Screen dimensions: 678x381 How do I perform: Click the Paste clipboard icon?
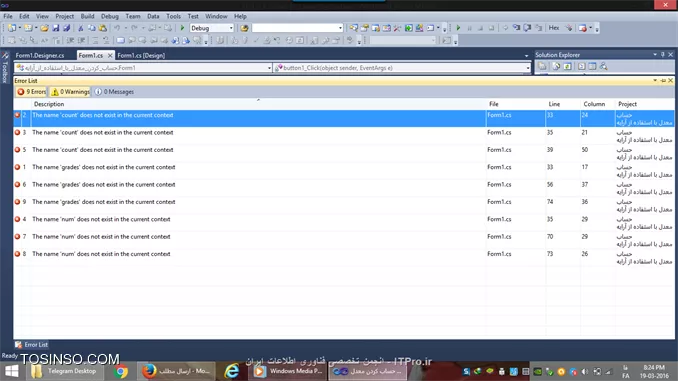pyautogui.click(x=102, y=28)
